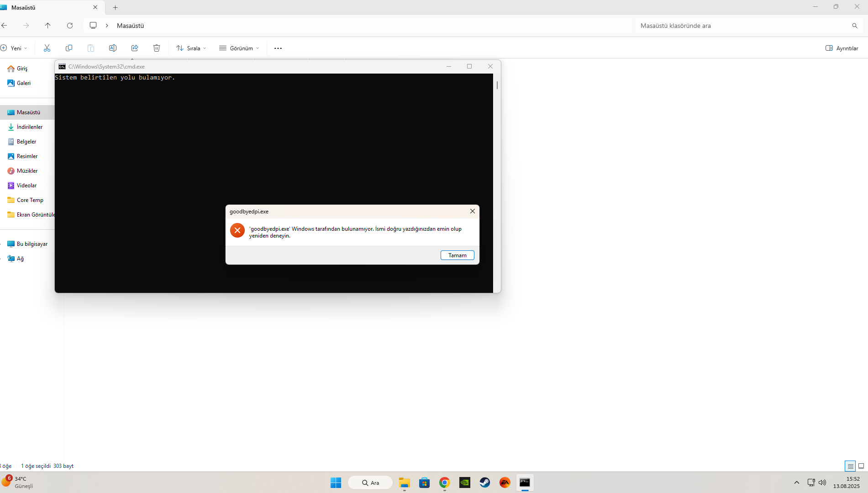Image resolution: width=868 pixels, height=493 pixels.
Task: Open Google Chrome from the taskbar
Action: pyautogui.click(x=445, y=482)
